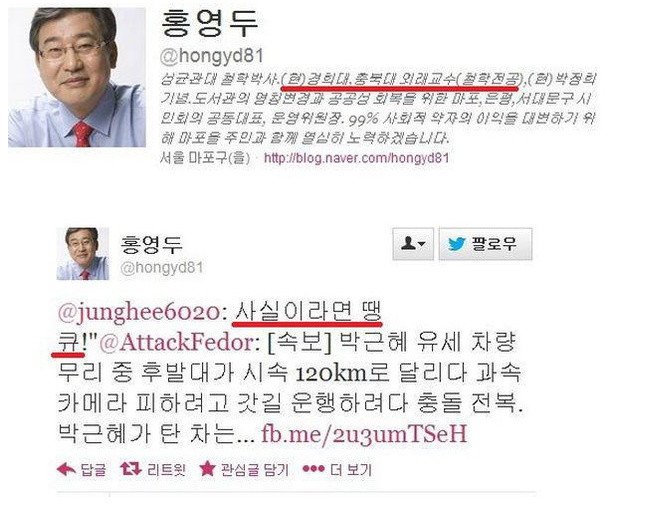This screenshot has height=505, width=659.
Task: Click the large profile photo
Action: click(x=77, y=77)
